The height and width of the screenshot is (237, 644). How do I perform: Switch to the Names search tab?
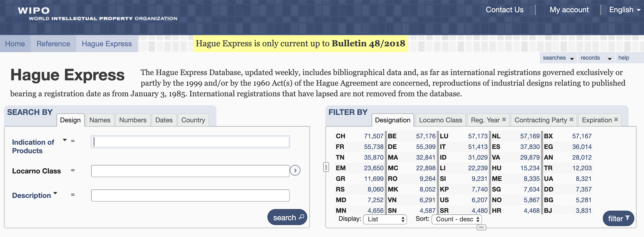(100, 120)
